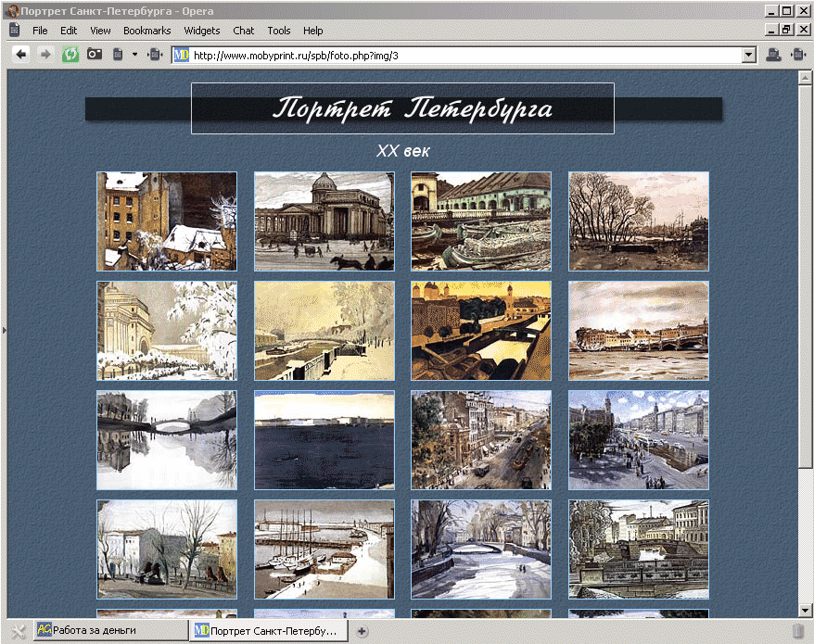Screen dimensions: 814x644
Task: Click the wrench tools icon at bottom left
Action: 18,630
